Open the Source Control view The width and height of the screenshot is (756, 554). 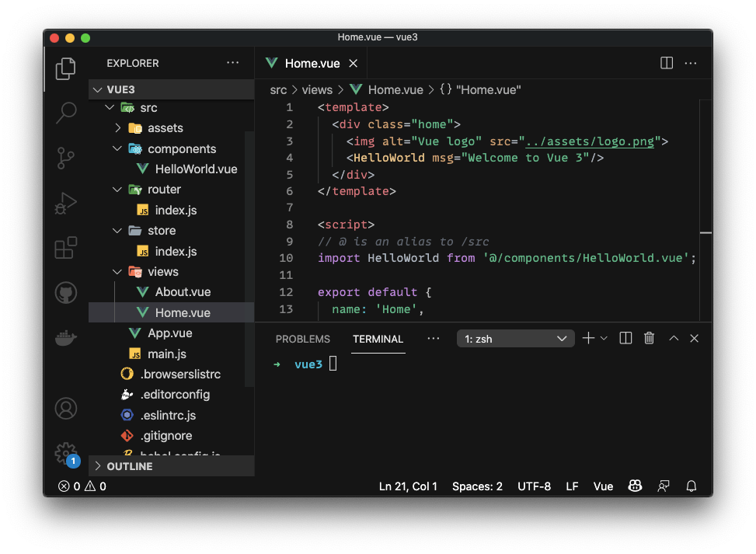coord(65,156)
